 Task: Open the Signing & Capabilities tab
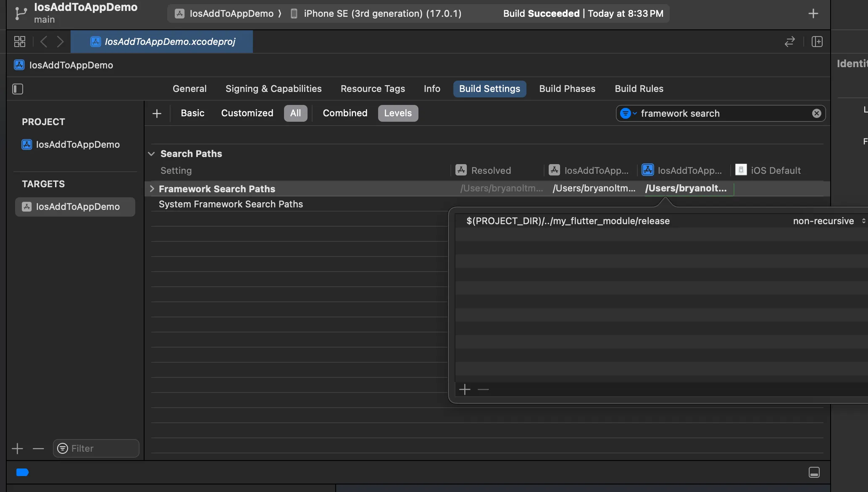[273, 89]
